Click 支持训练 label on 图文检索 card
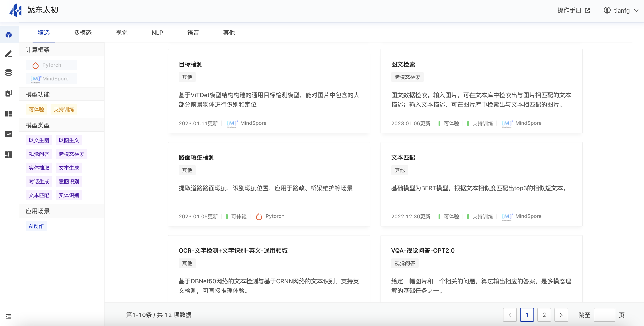Viewport: 644px width, 326px height. pyautogui.click(x=482, y=124)
